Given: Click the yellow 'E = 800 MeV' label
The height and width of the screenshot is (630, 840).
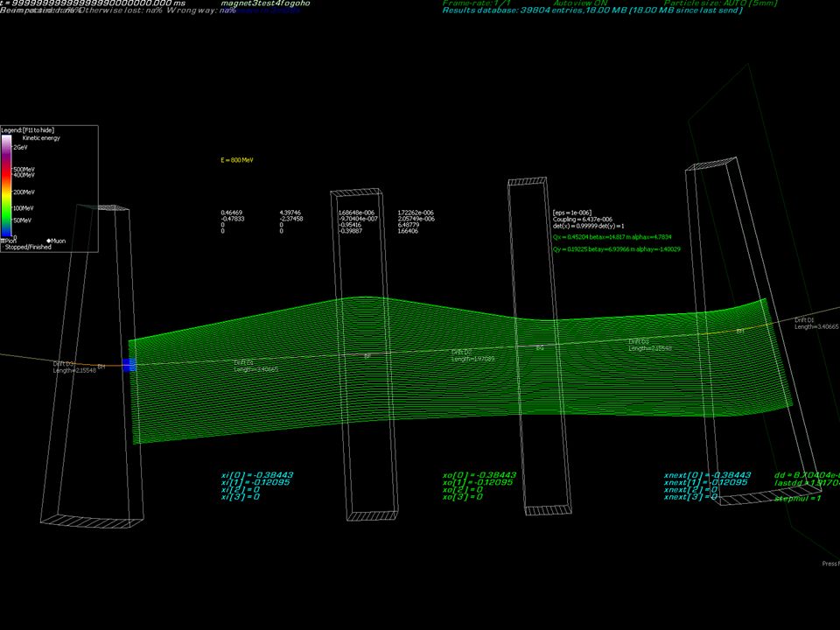Looking at the screenshot, I should click(x=237, y=160).
